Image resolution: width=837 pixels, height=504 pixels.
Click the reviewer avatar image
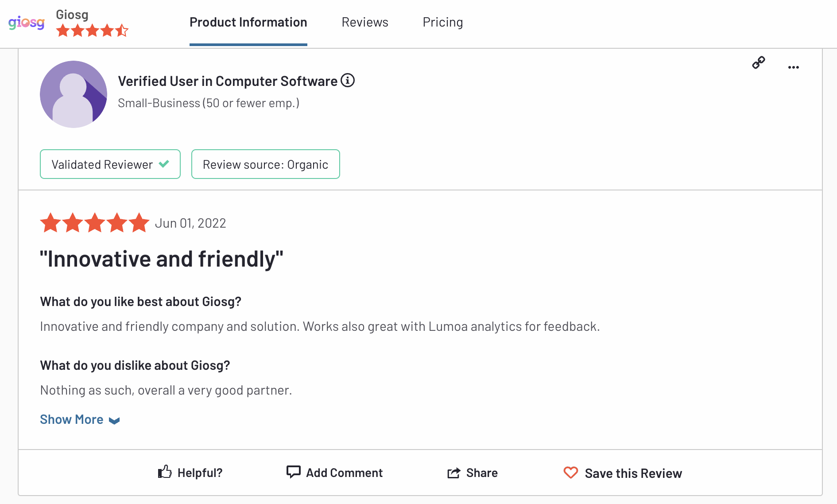[x=74, y=94]
